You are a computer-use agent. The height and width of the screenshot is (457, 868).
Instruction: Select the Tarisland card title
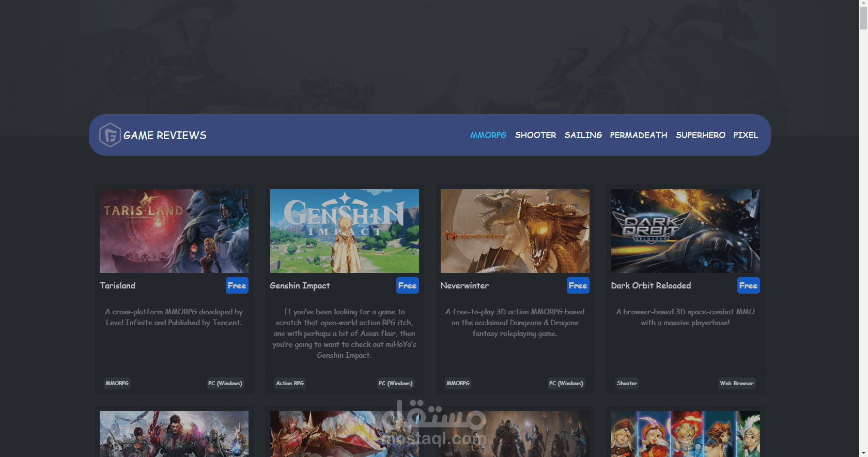[x=118, y=285]
